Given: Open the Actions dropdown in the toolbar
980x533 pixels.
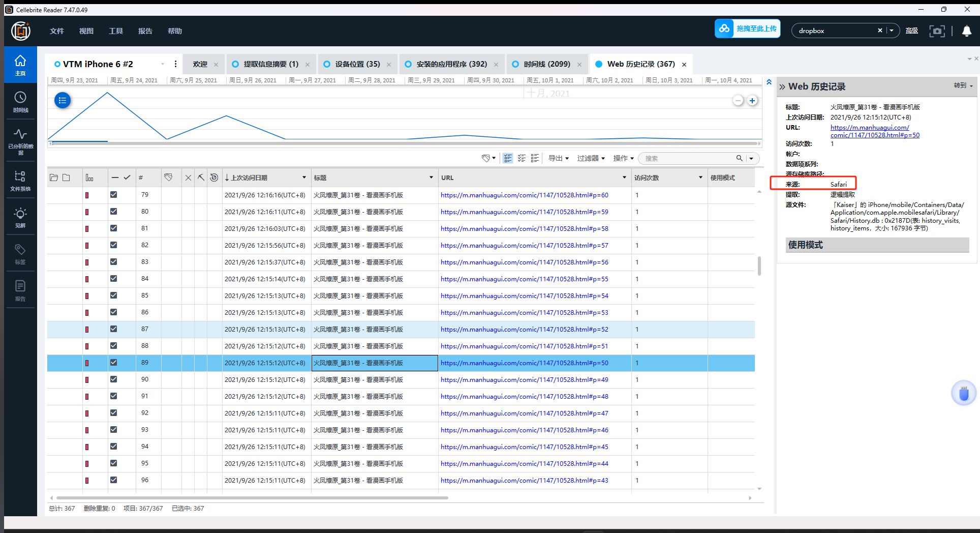Looking at the screenshot, I should coord(623,159).
